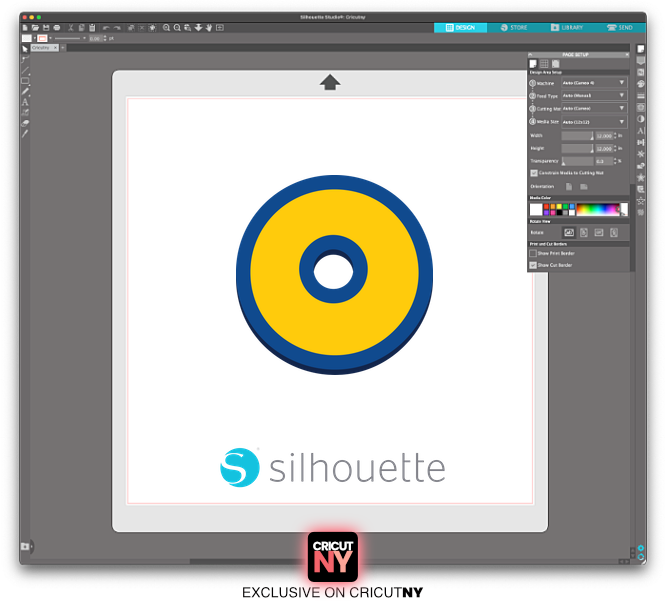Click the Fit to window icon
This screenshot has height=604, width=665.
click(x=220, y=28)
